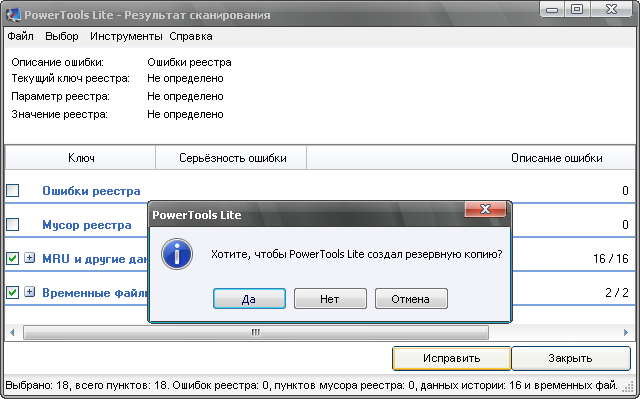Maximize the main PowerTools Lite window
The image size is (640, 399).
[x=577, y=9]
